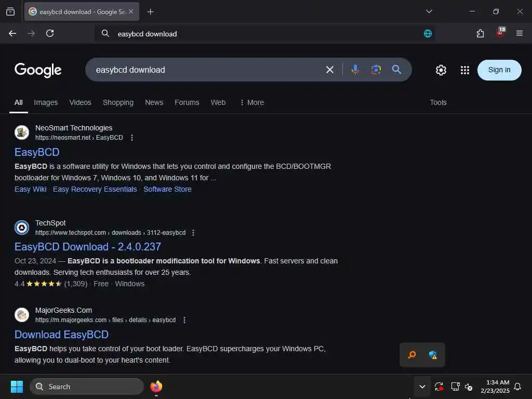Switch to the Web tab

pos(218,102)
